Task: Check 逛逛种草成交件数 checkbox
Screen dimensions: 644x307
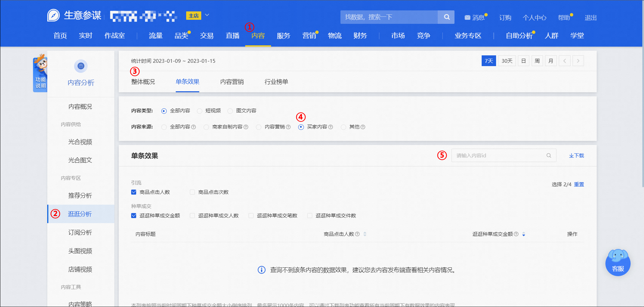Action: [x=310, y=215]
